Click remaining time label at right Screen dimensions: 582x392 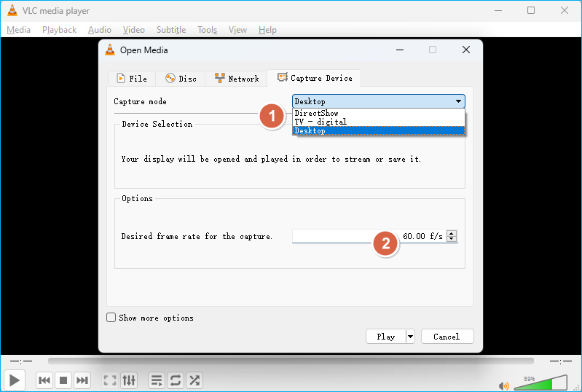560,361
